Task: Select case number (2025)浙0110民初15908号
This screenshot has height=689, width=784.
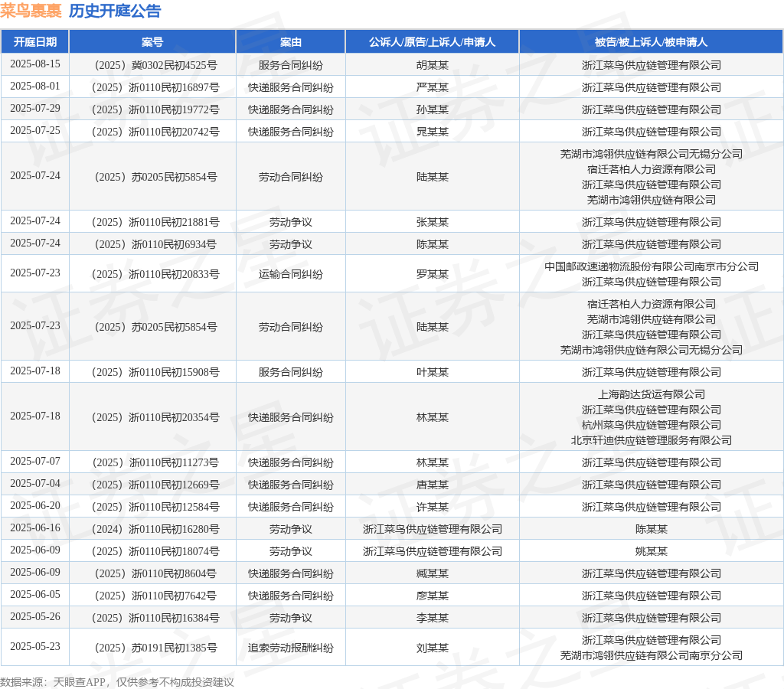Action: click(155, 372)
